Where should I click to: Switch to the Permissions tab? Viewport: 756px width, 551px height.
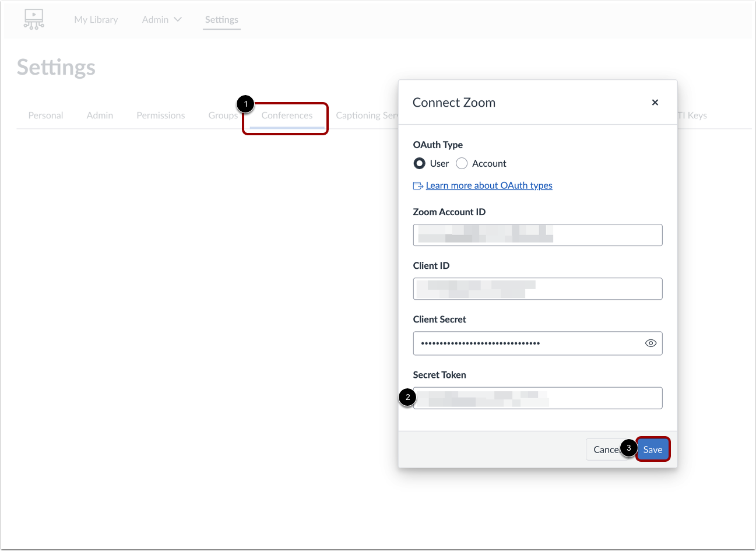point(160,115)
